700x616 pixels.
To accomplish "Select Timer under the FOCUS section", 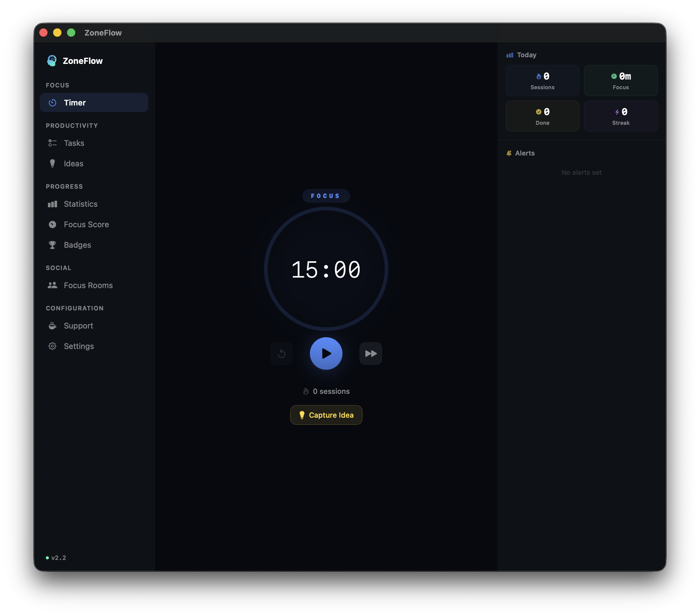I will pyautogui.click(x=75, y=102).
